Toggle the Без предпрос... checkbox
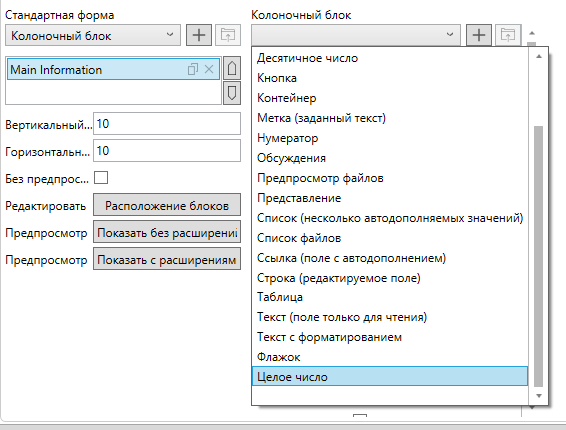The width and height of the screenshot is (566, 430). [x=101, y=178]
